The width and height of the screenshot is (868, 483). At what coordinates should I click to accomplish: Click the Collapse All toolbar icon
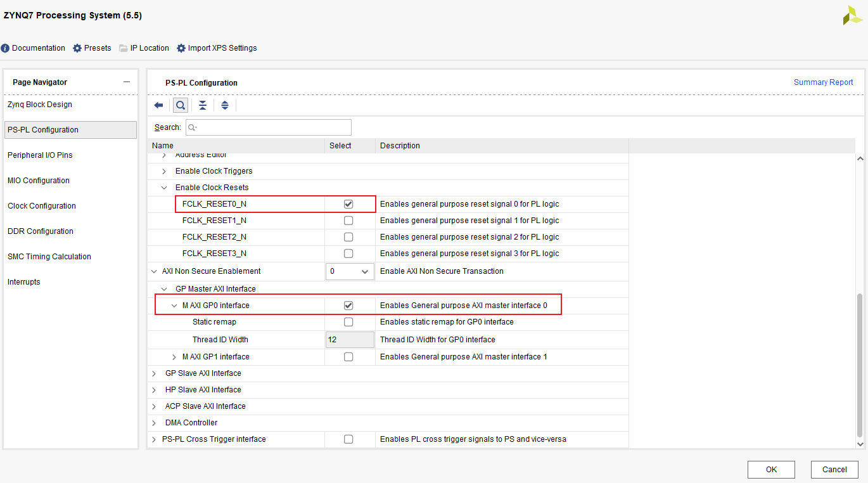click(x=203, y=105)
